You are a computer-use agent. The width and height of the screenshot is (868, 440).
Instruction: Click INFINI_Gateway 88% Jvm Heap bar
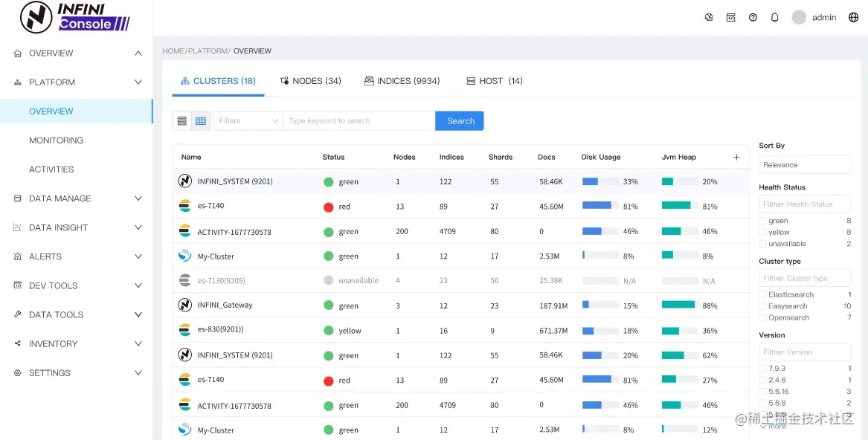click(x=680, y=305)
